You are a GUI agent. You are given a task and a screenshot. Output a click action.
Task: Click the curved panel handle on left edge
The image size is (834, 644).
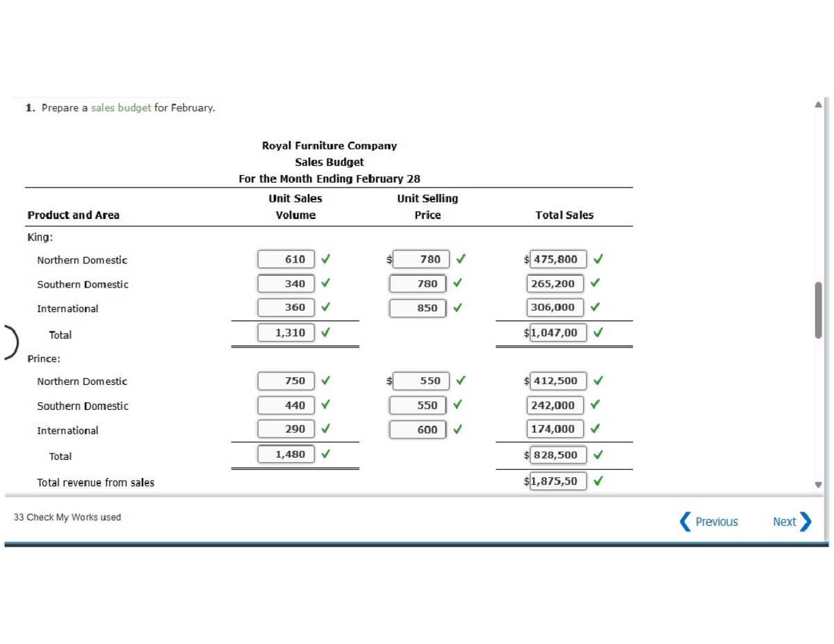(10, 340)
